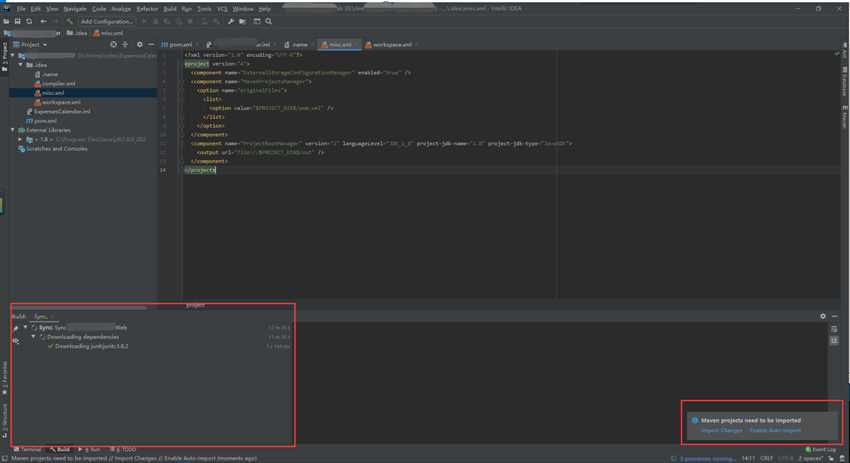850x463 pixels.
Task: Switch to the .name editor tab
Action: (296, 44)
